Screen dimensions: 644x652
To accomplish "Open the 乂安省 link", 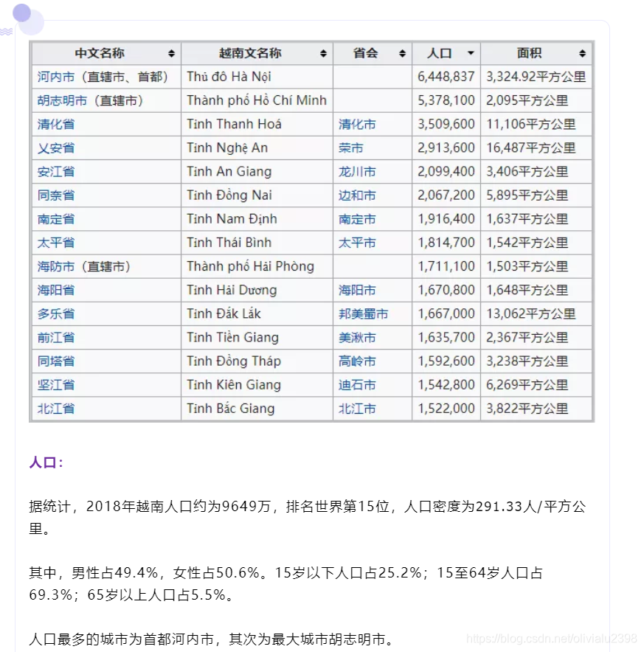I will pyautogui.click(x=56, y=148).
